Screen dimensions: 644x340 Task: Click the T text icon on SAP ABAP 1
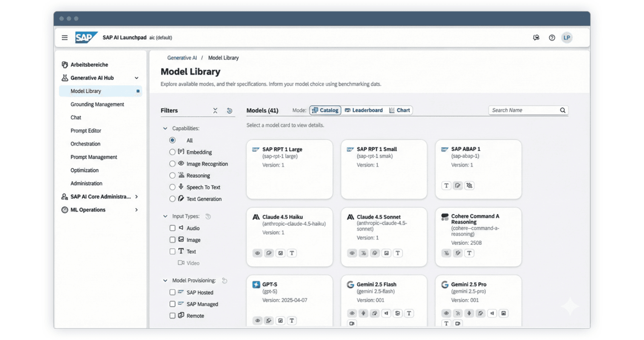tap(446, 185)
